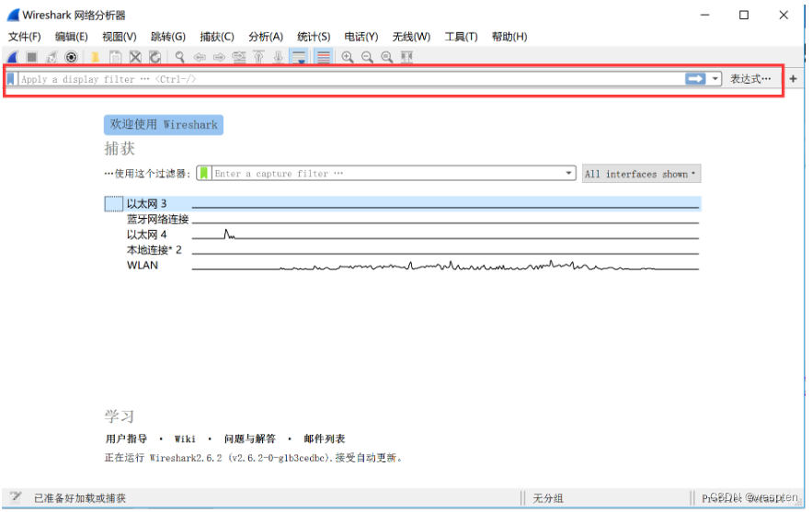Image resolution: width=812 pixels, height=512 pixels.
Task: Open a capture file with the folder icon
Action: 96,57
